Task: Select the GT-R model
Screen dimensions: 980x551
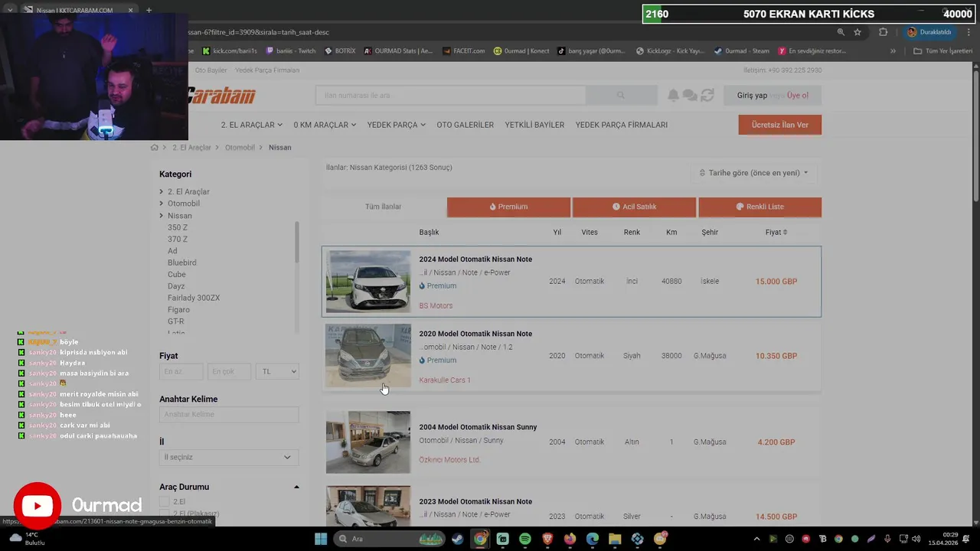Action: click(176, 321)
